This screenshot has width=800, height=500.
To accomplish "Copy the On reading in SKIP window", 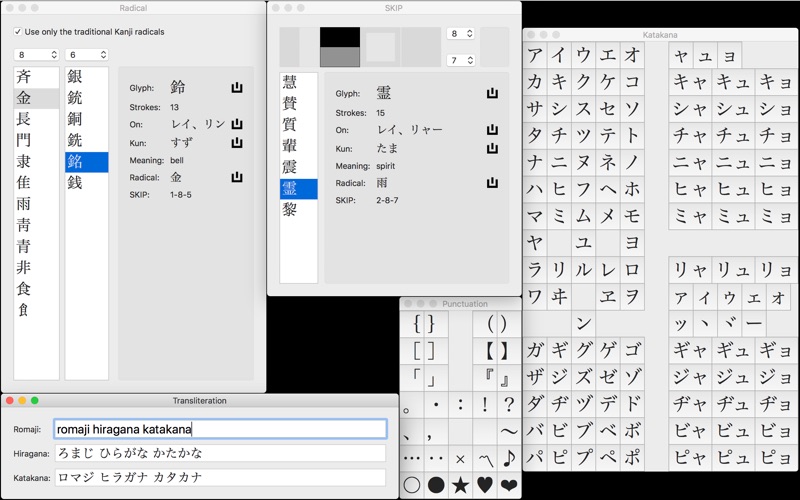I will coord(492,130).
